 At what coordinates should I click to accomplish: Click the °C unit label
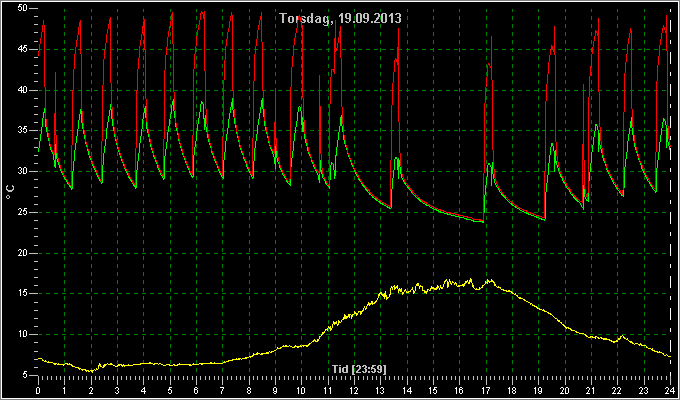coord(10,192)
